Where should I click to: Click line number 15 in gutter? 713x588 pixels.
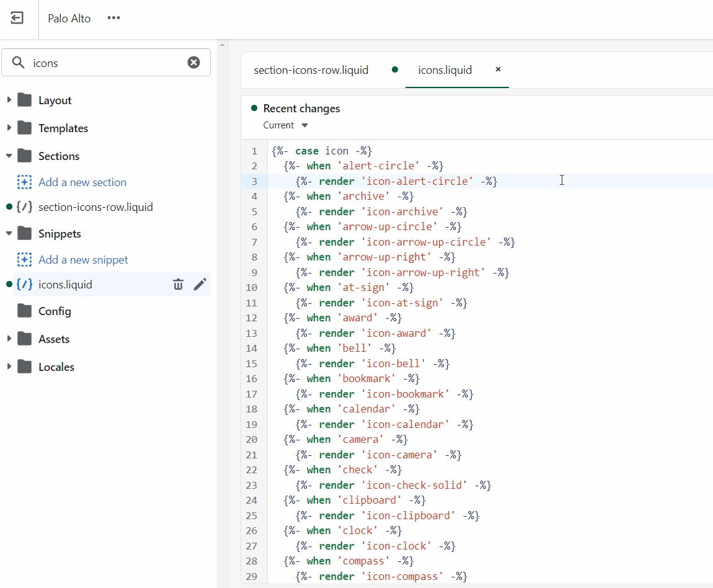(252, 364)
